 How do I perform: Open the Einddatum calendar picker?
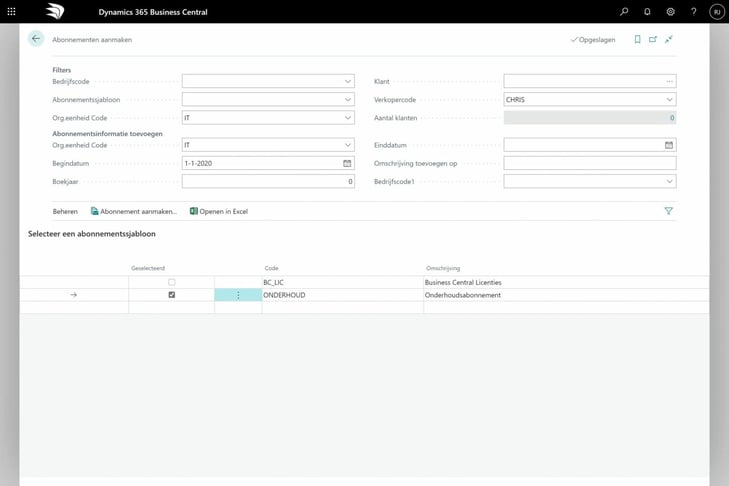pos(669,145)
